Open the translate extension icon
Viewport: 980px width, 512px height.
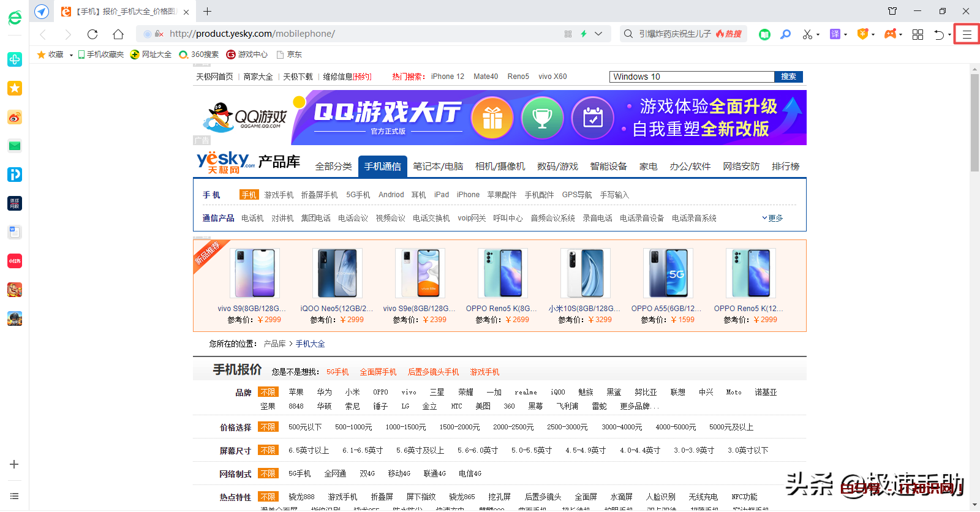pyautogui.click(x=835, y=34)
